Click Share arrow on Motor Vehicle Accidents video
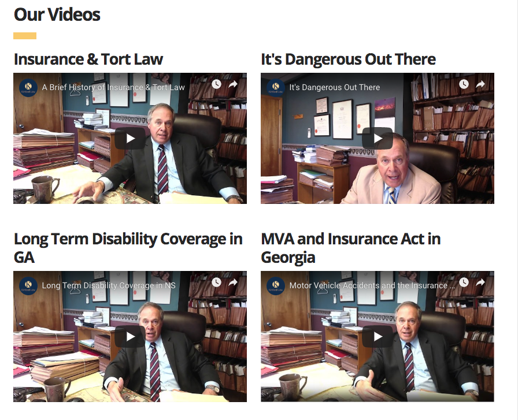The height and width of the screenshot is (420, 518). (480, 283)
